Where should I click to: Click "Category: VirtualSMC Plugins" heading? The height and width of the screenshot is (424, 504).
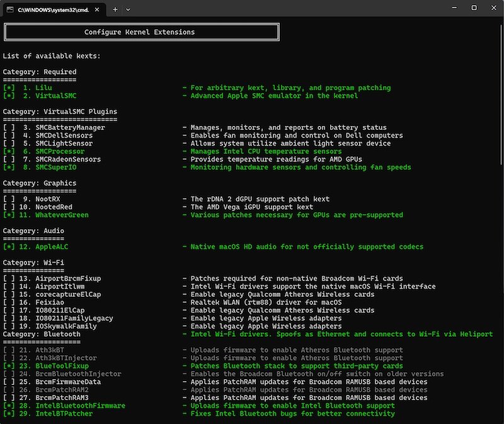coord(60,112)
